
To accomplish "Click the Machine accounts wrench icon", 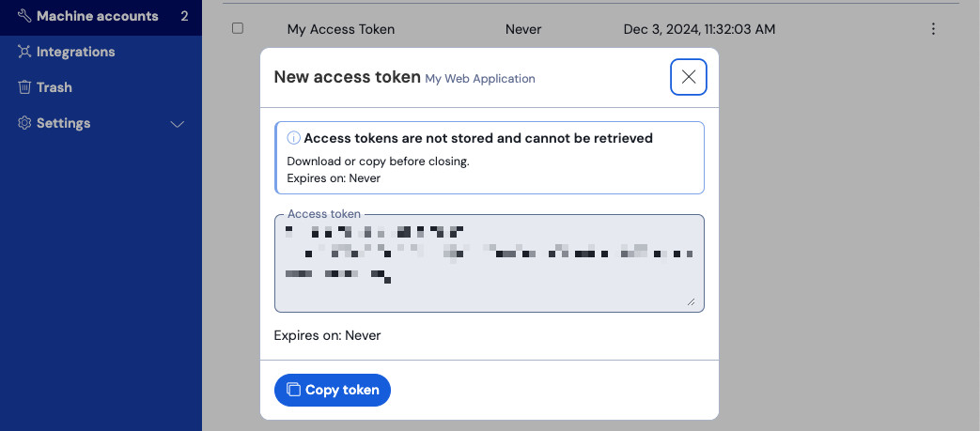I will [24, 16].
